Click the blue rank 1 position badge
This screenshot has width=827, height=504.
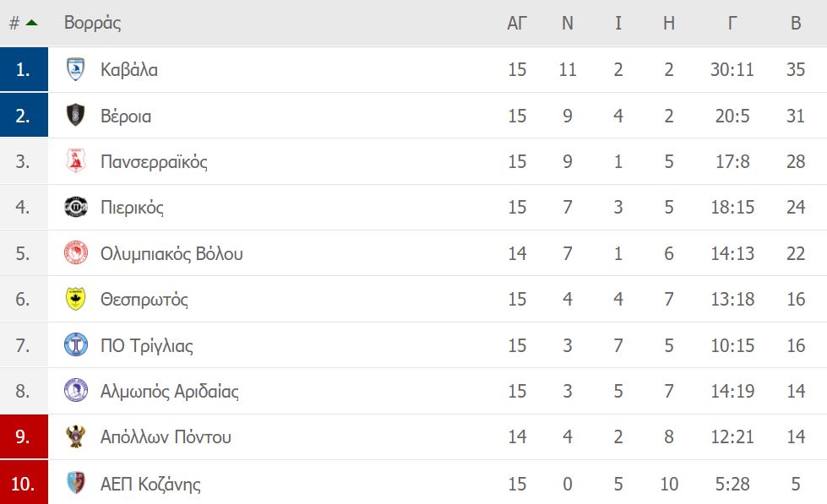[x=24, y=69]
